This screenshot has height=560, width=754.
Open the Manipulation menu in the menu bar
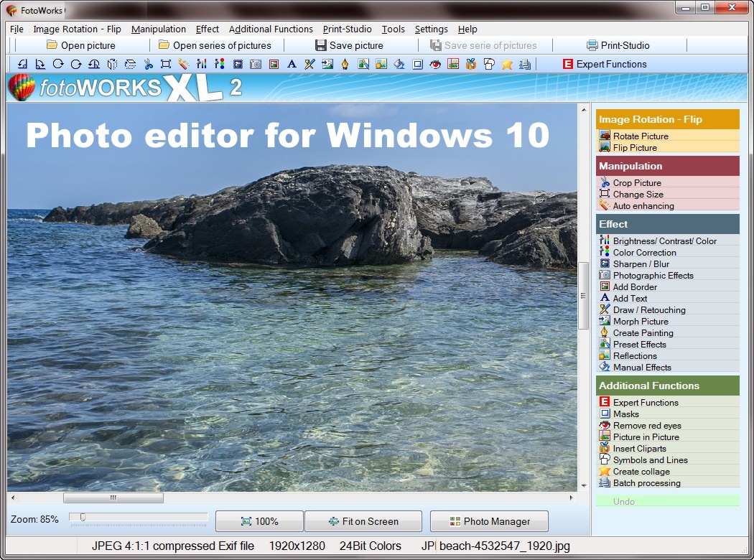pos(158,29)
